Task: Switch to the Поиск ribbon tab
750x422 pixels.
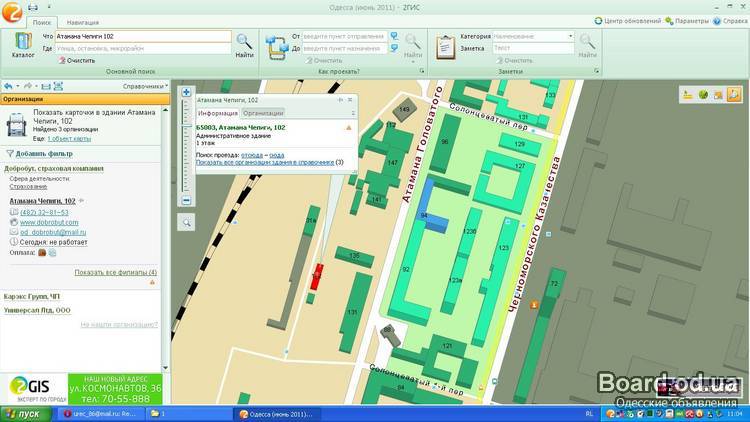Action: tap(42, 22)
